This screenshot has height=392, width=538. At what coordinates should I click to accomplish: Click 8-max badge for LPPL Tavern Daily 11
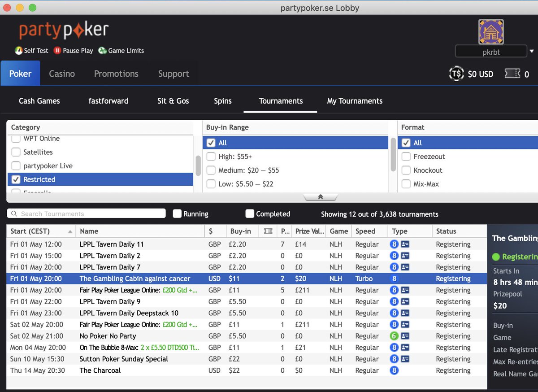[x=394, y=244]
